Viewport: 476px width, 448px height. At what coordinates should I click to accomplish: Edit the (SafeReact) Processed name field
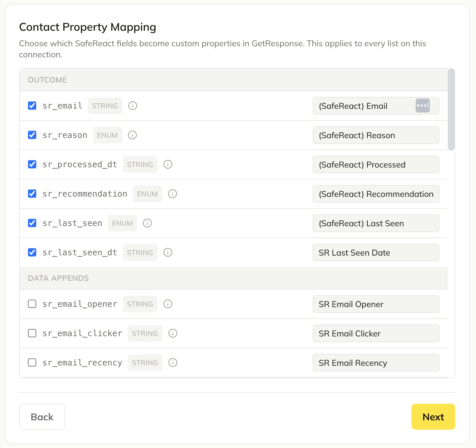point(376,164)
